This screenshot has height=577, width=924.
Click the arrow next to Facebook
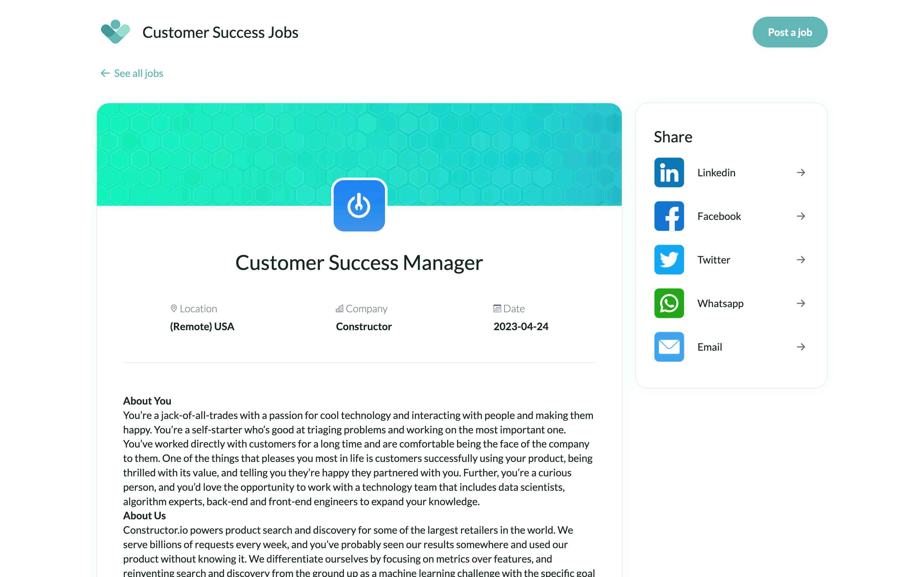point(801,216)
